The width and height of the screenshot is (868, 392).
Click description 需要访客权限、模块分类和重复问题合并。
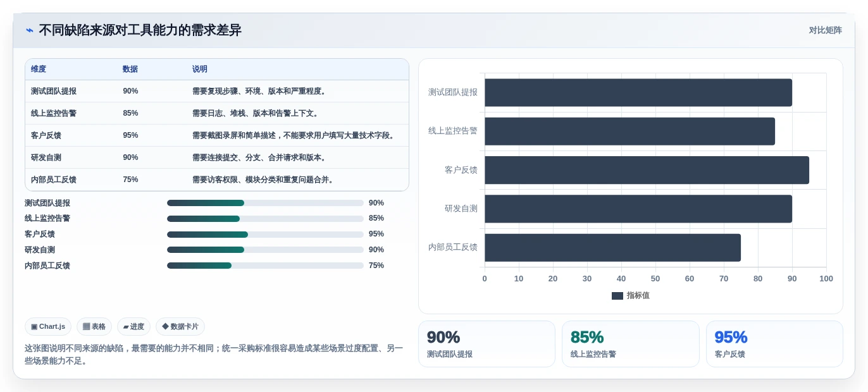coord(264,180)
